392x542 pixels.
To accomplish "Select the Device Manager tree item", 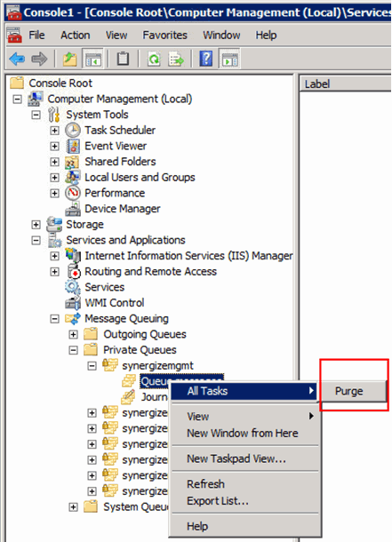I will [x=123, y=209].
